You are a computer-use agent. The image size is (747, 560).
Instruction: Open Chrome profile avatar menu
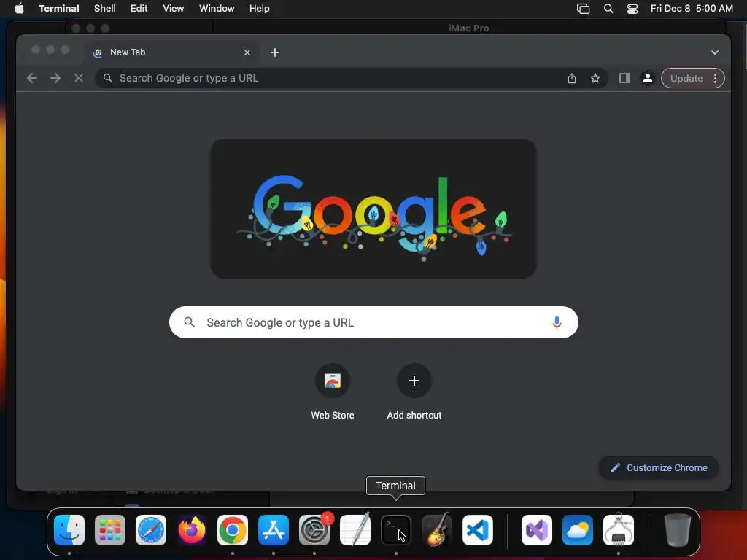click(x=648, y=78)
